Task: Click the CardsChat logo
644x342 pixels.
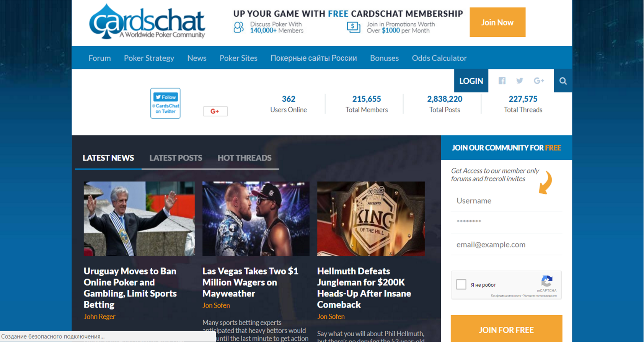Action: [147, 22]
